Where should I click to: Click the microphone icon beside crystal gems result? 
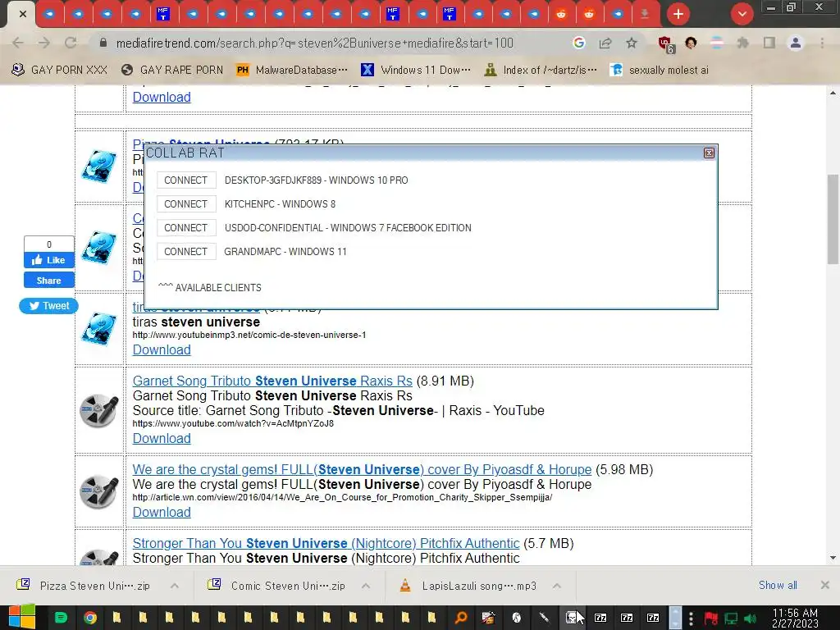point(99,492)
